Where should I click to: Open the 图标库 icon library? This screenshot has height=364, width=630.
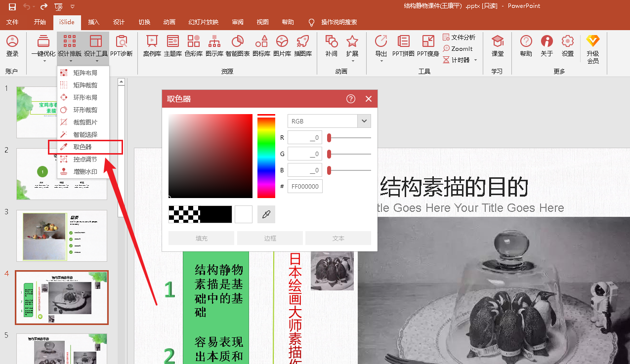tap(261, 46)
